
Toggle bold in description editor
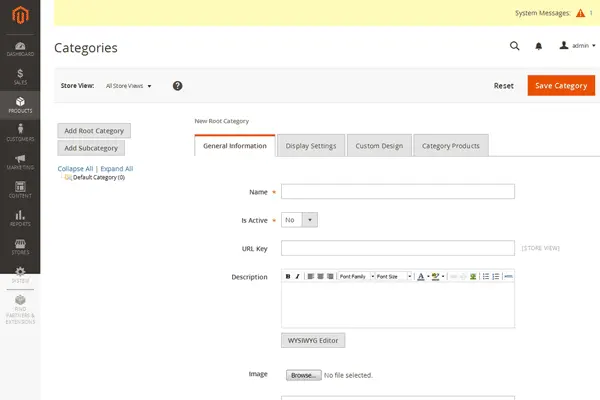tap(288, 276)
